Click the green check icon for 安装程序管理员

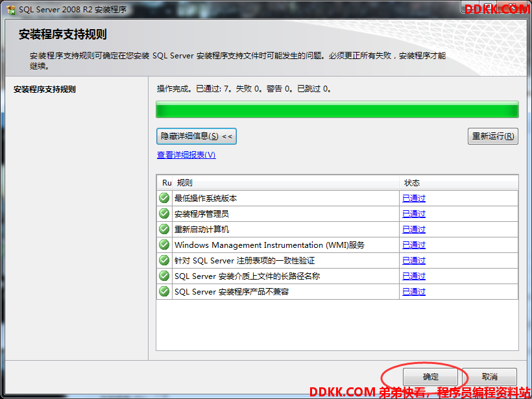pyautogui.click(x=164, y=213)
